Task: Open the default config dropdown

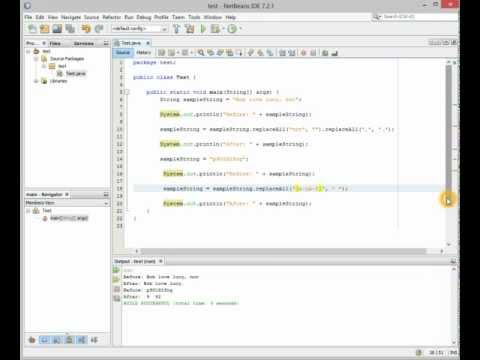Action: [139, 29]
